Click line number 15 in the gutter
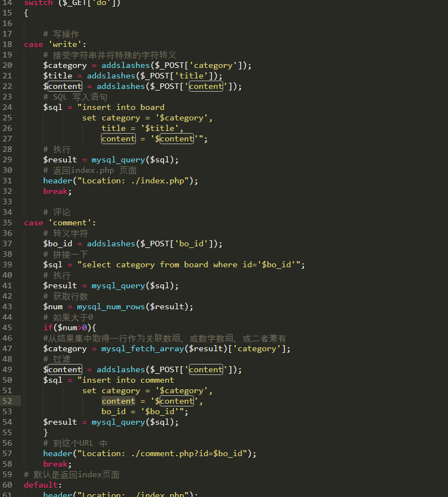Image resolution: width=448 pixels, height=497 pixels. pyautogui.click(x=7, y=13)
